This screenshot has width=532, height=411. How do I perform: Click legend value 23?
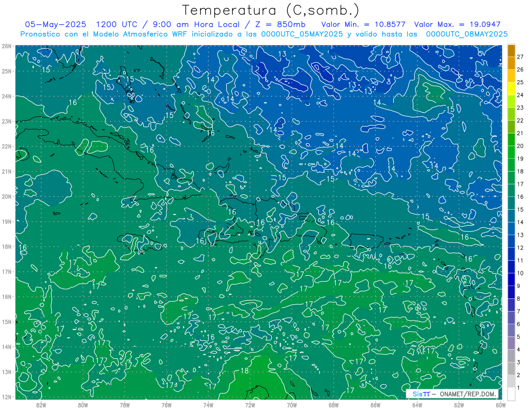pos(520,107)
